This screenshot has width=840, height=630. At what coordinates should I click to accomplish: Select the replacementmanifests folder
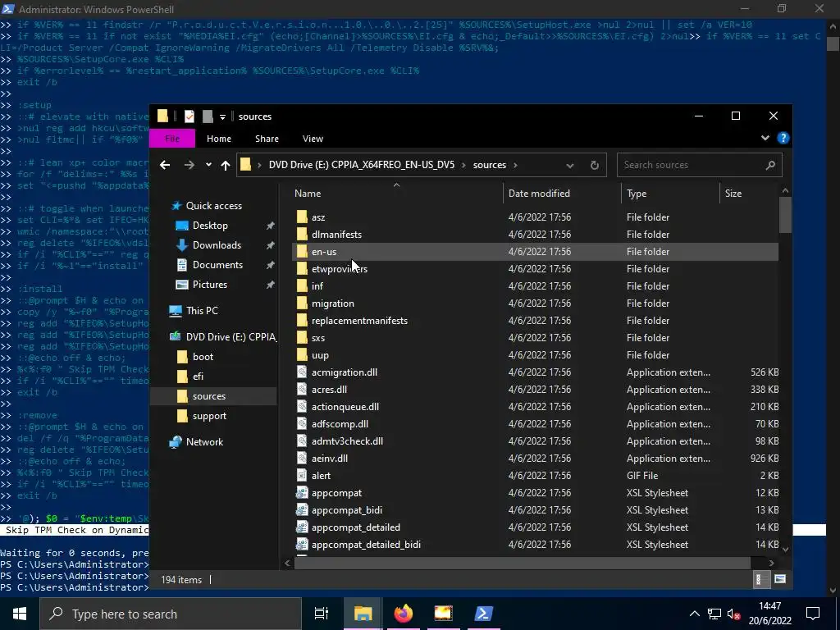coord(359,321)
